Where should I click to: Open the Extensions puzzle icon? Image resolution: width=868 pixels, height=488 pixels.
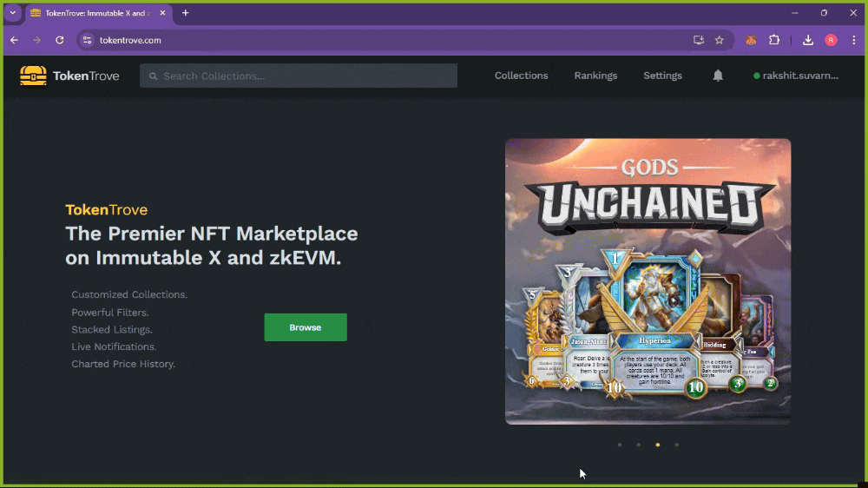[x=774, y=40]
